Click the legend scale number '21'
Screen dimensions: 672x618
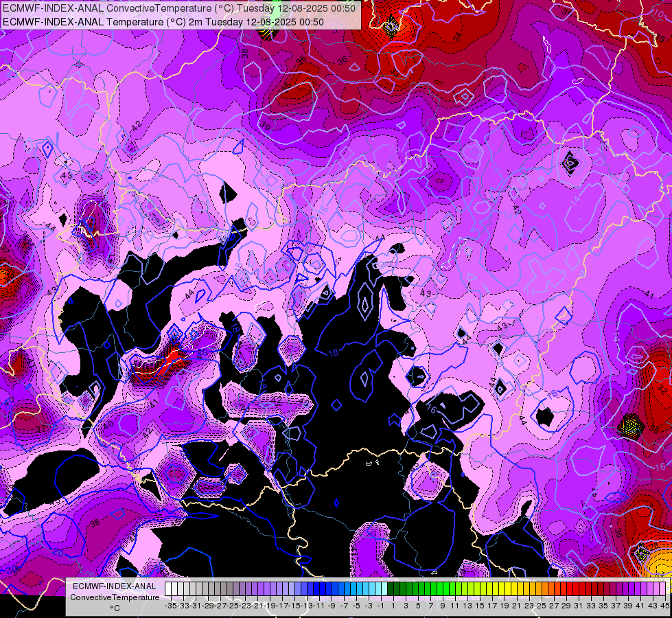coord(517,606)
